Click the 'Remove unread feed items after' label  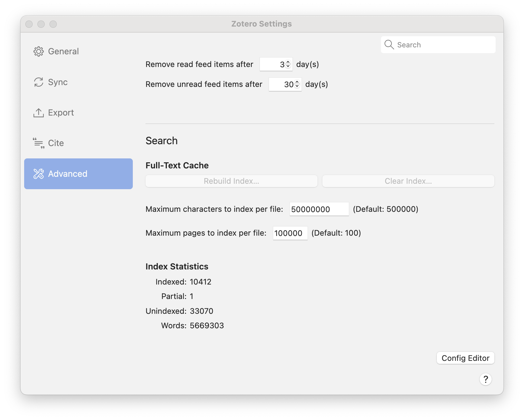[x=204, y=84]
